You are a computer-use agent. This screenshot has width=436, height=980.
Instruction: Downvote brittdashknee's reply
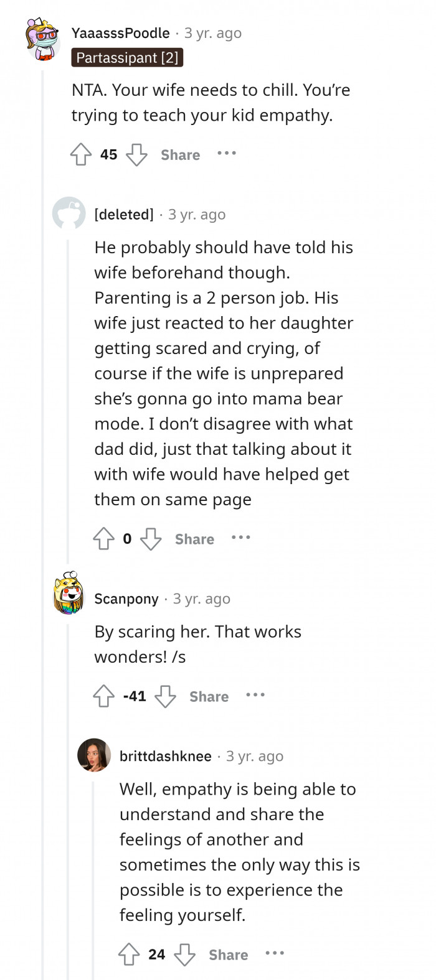pyautogui.click(x=184, y=955)
